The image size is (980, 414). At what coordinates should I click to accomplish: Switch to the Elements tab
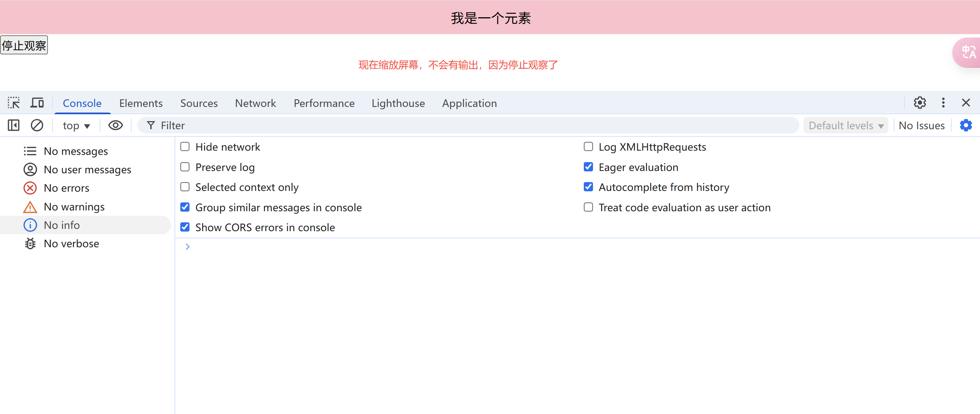click(141, 103)
